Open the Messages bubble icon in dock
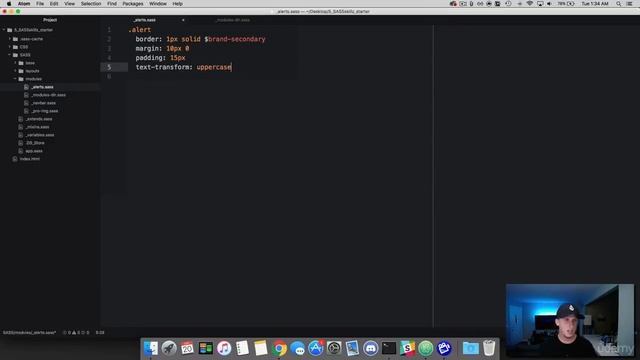This screenshot has height=360, width=640. coord(298,348)
